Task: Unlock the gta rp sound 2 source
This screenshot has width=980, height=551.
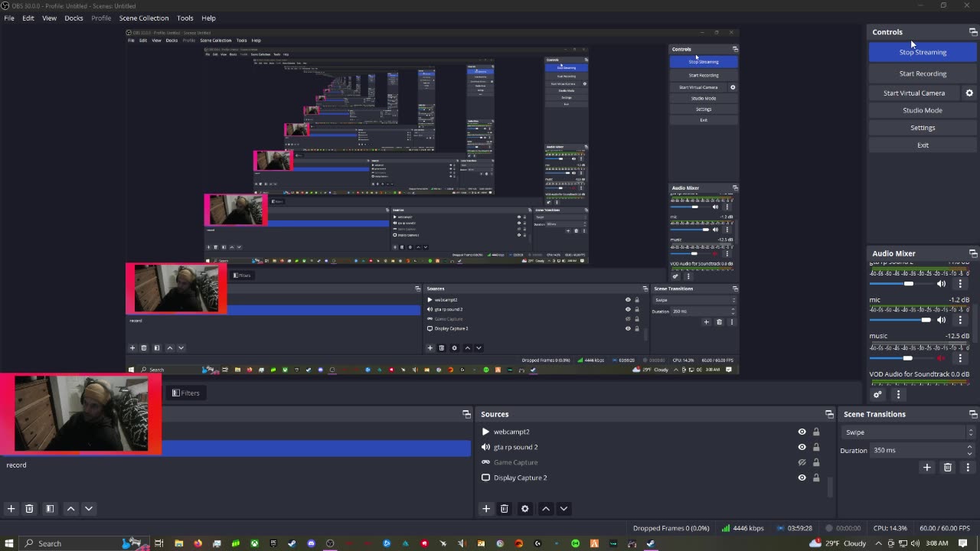Action: [816, 447]
